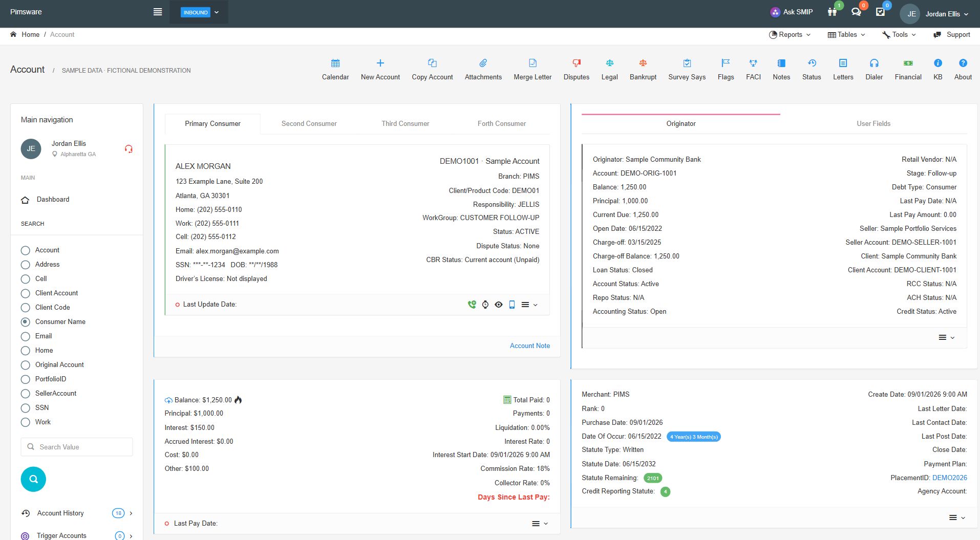Open the Originator panel menu dropdown

[x=946, y=337]
